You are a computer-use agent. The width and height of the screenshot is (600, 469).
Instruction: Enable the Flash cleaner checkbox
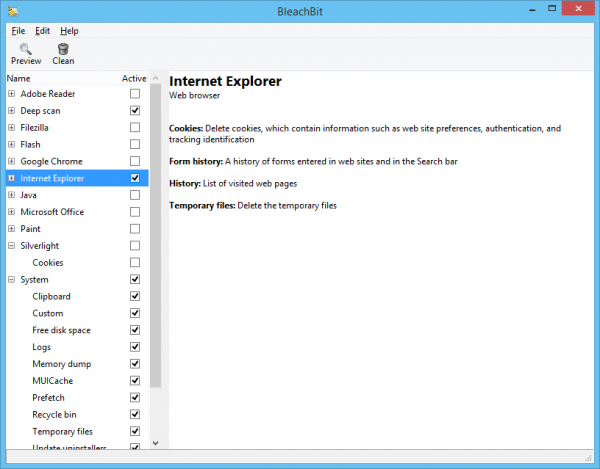click(135, 144)
